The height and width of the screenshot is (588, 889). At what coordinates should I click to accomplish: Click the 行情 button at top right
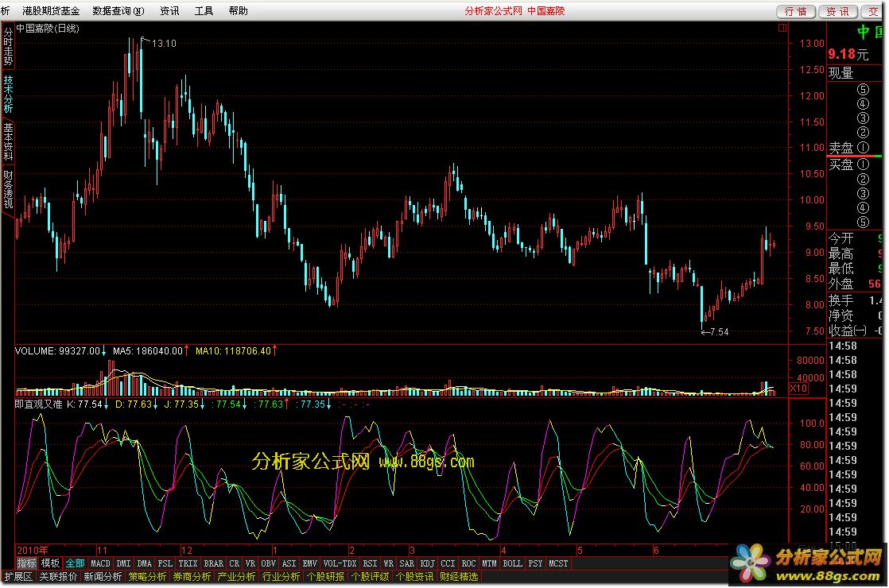[x=795, y=11]
